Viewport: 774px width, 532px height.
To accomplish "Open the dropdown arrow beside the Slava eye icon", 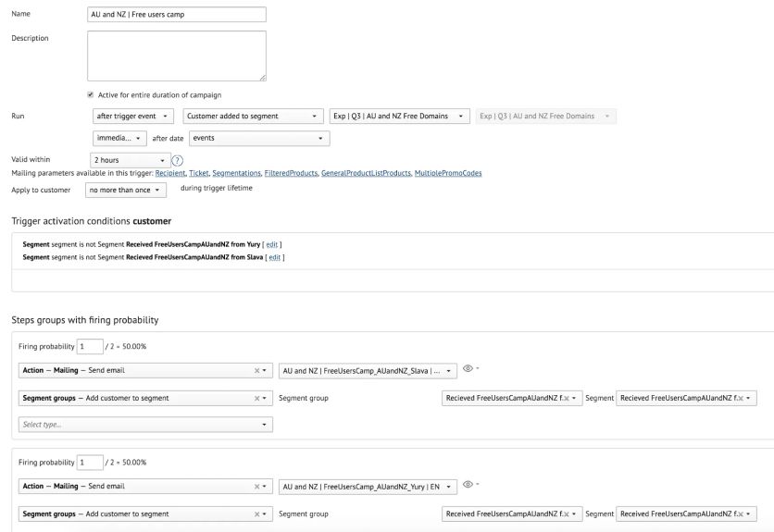I will point(478,368).
